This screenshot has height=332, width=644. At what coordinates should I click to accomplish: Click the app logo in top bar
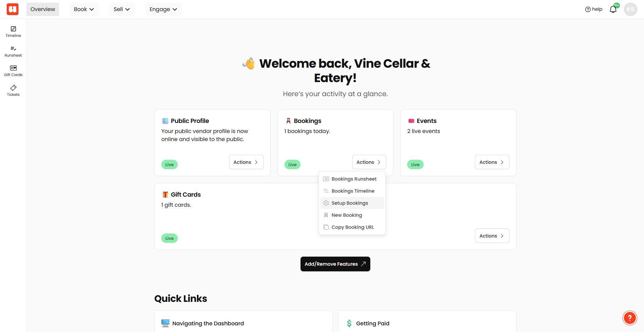coord(13,9)
